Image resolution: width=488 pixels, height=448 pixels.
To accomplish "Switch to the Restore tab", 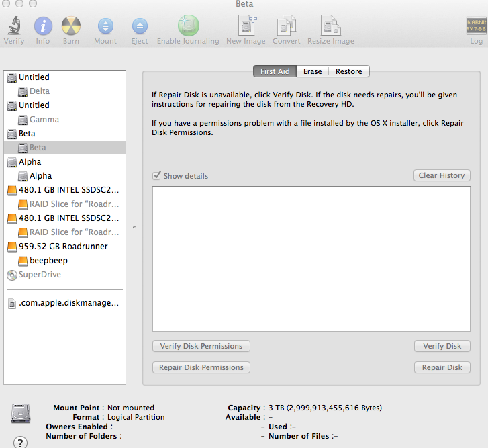I will (x=349, y=71).
